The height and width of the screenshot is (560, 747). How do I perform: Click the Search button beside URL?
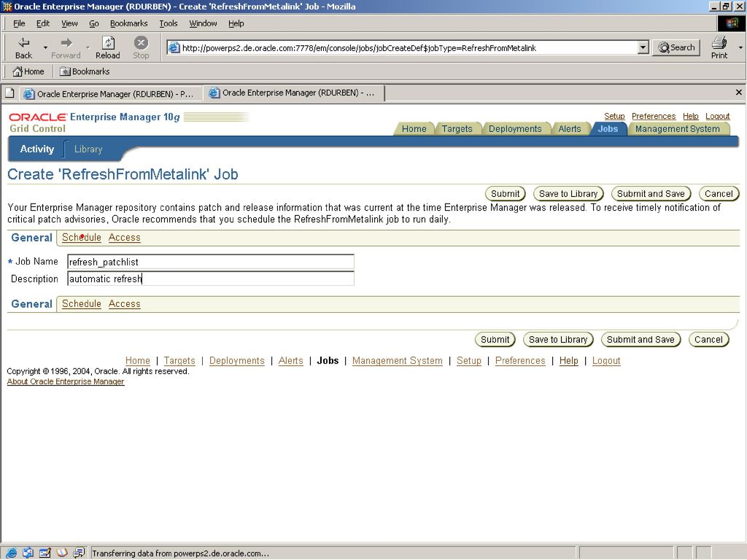click(676, 47)
